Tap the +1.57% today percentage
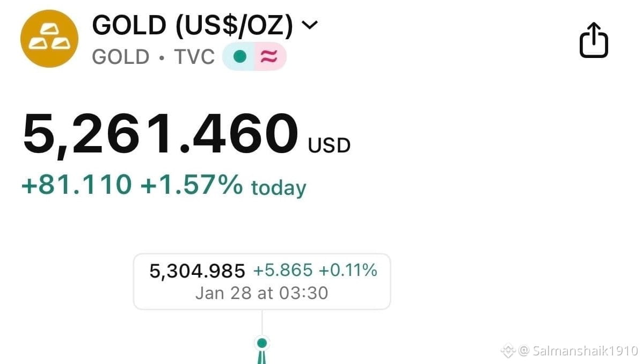 coord(192,185)
